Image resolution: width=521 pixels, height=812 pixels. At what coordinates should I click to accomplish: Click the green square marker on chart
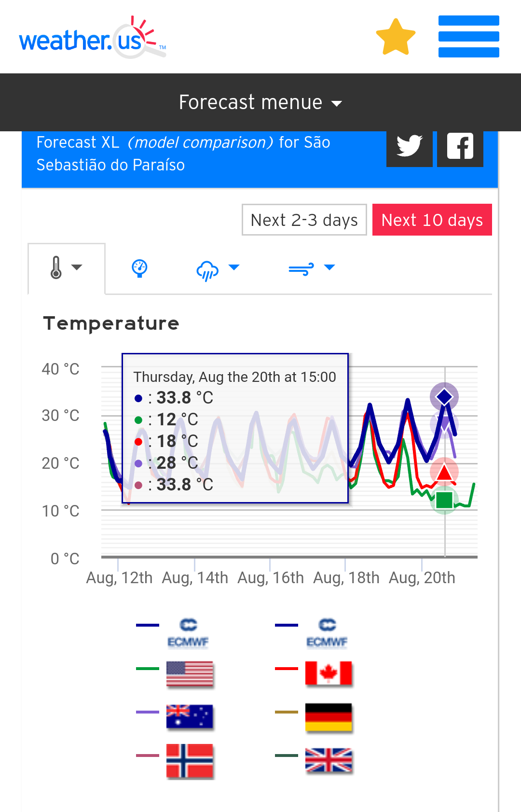click(444, 500)
